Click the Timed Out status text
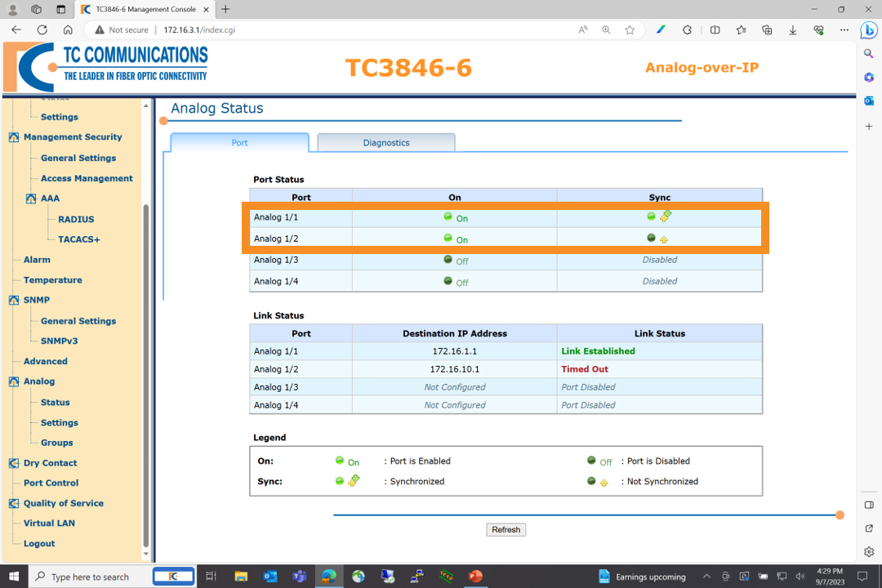The height and width of the screenshot is (588, 882). pyautogui.click(x=585, y=369)
